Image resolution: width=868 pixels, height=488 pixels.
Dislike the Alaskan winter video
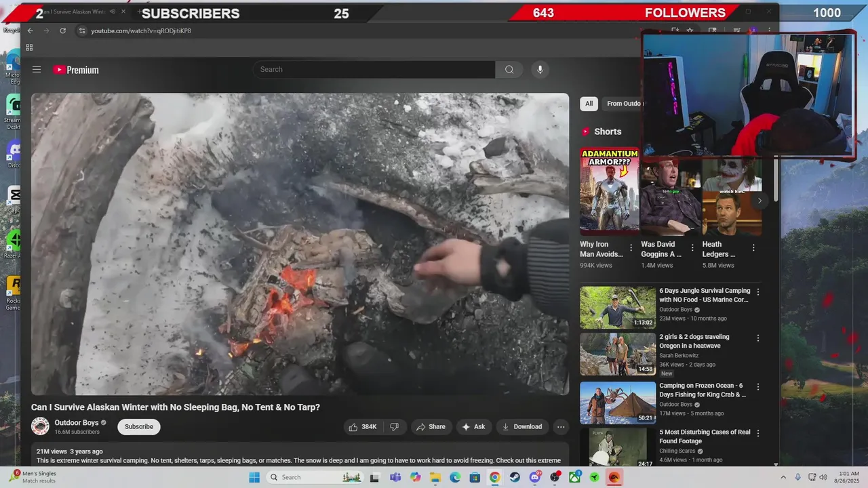pyautogui.click(x=394, y=427)
